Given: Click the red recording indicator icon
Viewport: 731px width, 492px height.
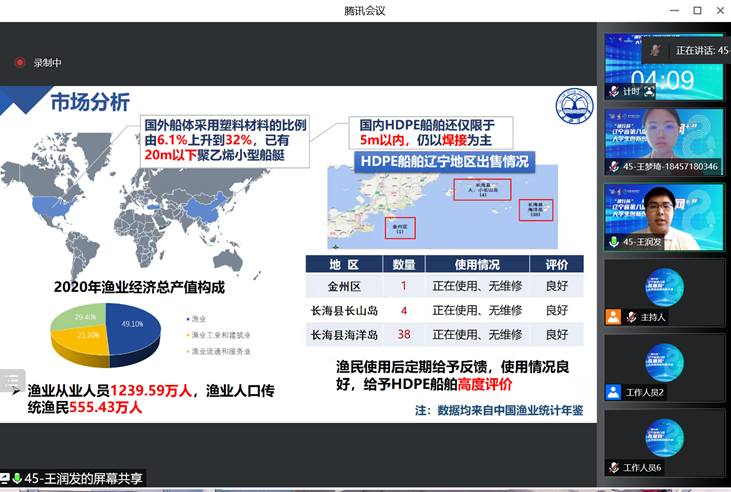Looking at the screenshot, I should pos(20,62).
